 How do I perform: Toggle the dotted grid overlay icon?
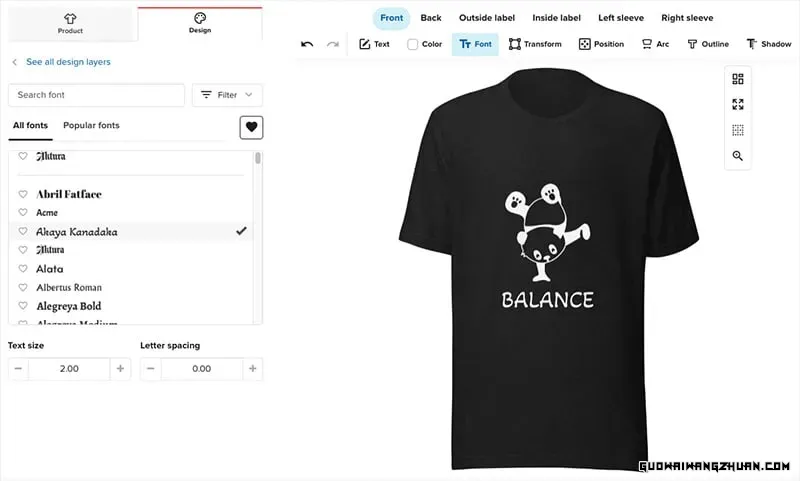pos(738,131)
